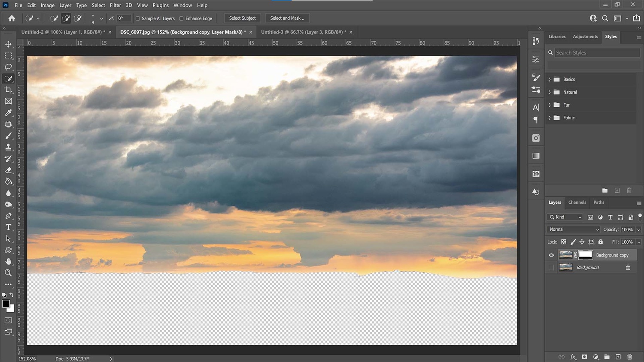Viewport: 644px width, 362px height.
Task: Expand the Natural styles folder
Action: (550, 92)
